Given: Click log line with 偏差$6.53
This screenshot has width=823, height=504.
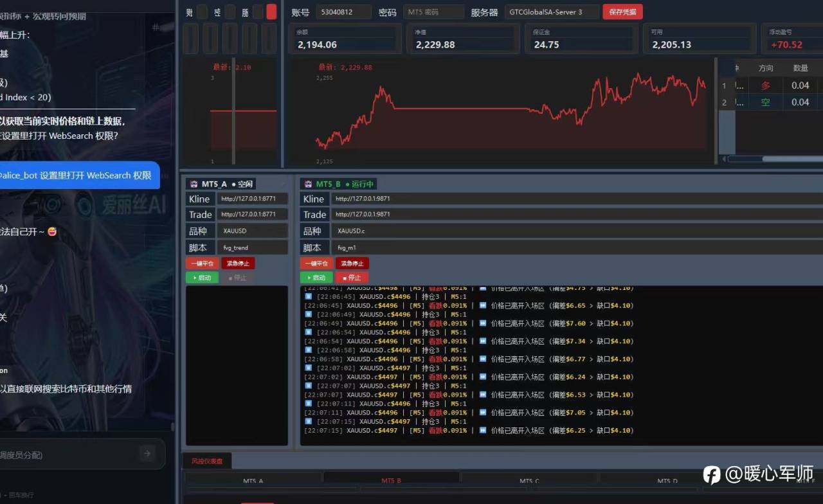Looking at the screenshot, I should (x=469, y=395).
